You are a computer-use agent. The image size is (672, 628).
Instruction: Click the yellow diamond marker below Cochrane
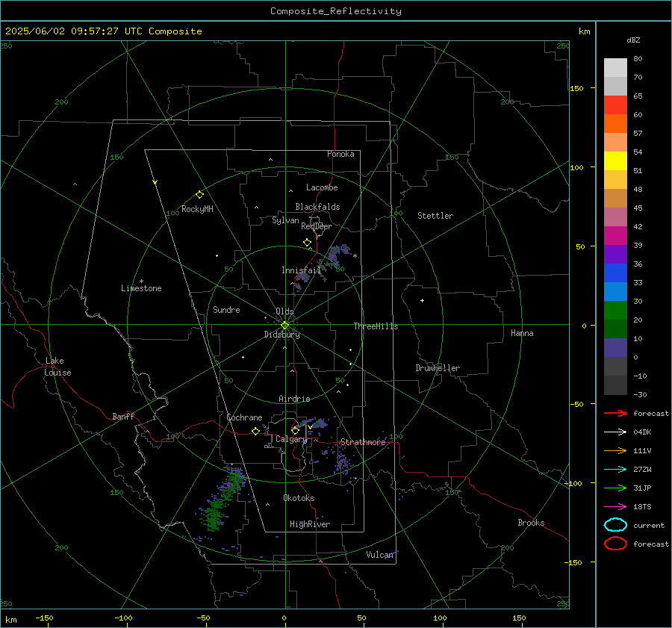click(x=255, y=432)
